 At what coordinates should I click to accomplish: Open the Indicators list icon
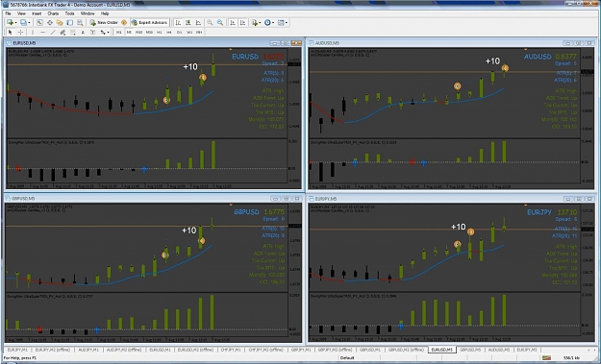[x=254, y=23]
